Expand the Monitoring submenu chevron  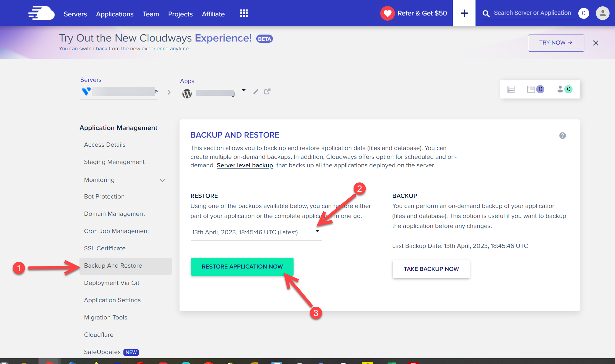pos(162,180)
